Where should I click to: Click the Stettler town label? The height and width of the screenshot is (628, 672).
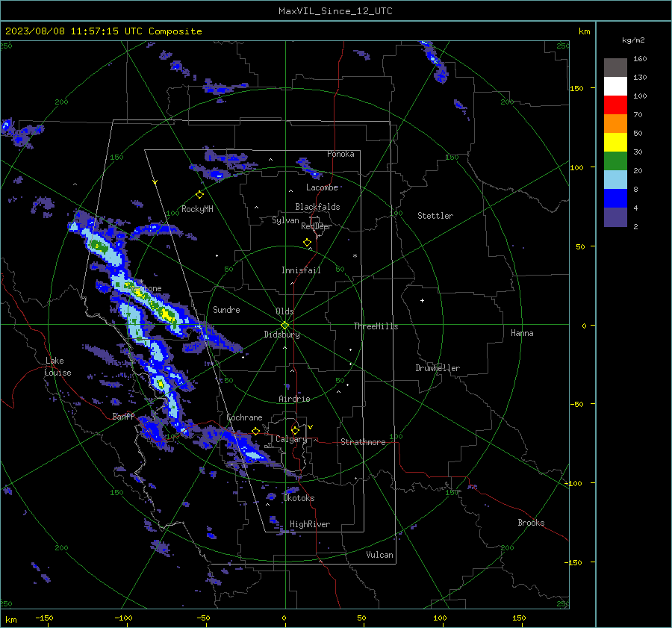tap(435, 216)
